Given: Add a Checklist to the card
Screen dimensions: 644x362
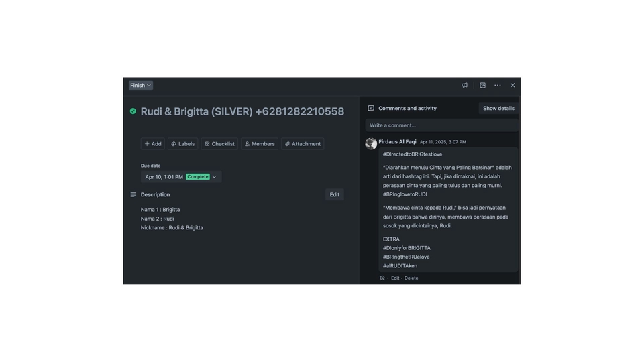Looking at the screenshot, I should coord(219,144).
